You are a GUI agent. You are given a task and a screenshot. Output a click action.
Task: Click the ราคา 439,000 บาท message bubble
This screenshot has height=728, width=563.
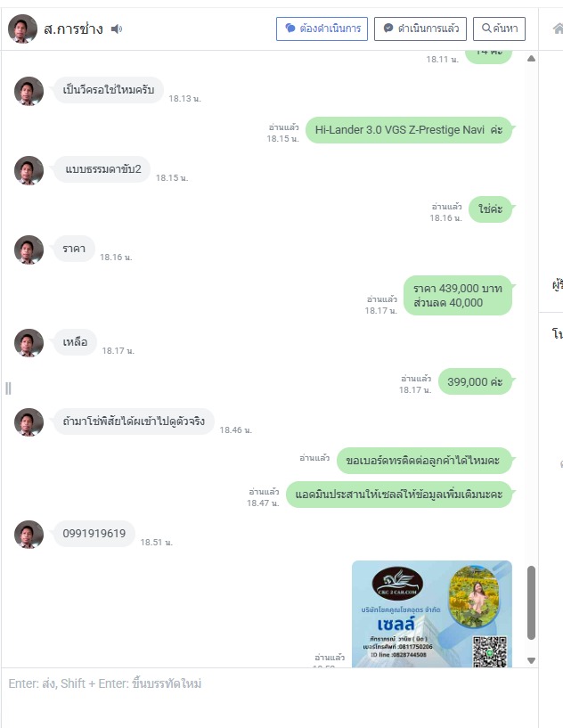coord(458,295)
